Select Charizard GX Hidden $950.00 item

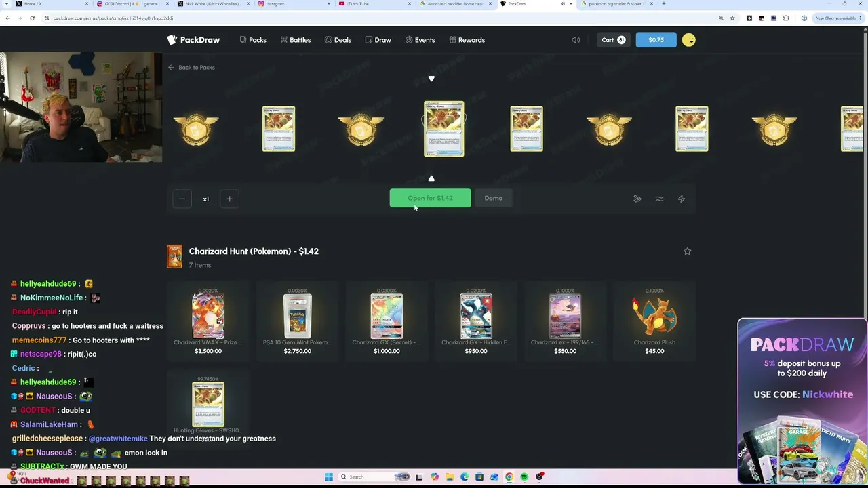click(x=476, y=321)
